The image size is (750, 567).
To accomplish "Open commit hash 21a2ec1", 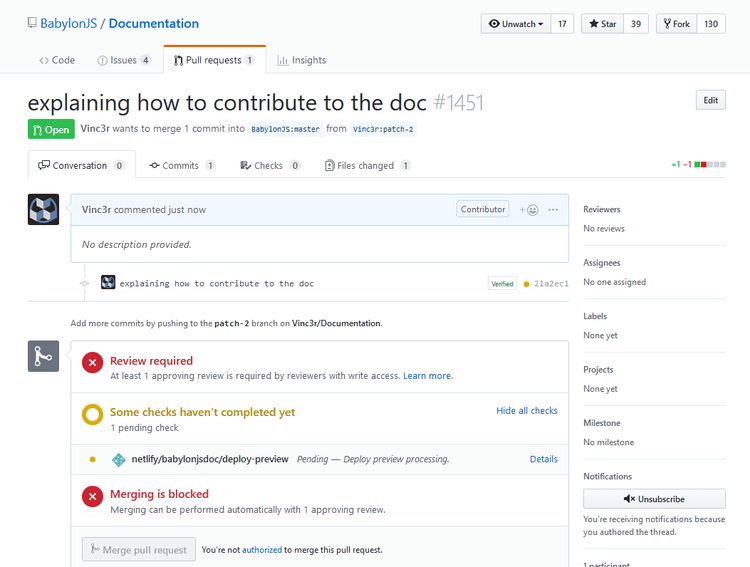I will 551,284.
